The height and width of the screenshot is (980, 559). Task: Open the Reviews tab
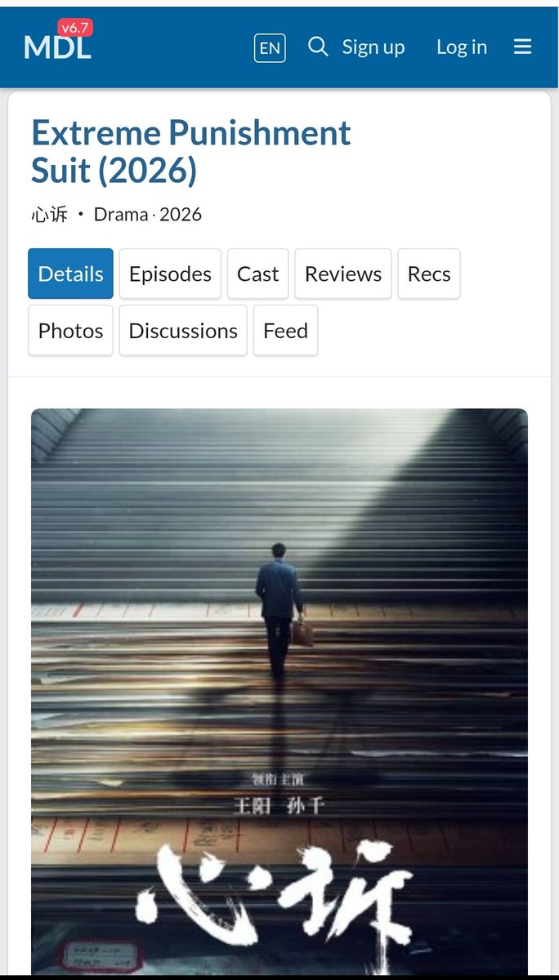(x=343, y=274)
